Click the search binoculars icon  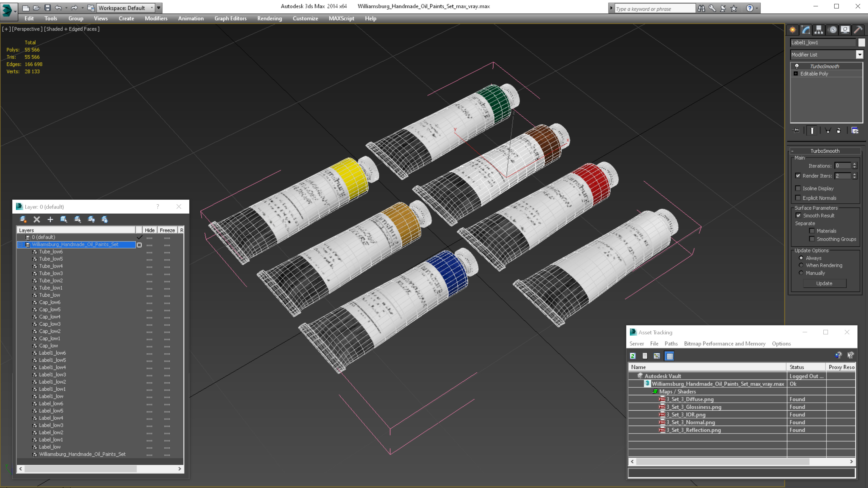(701, 8)
